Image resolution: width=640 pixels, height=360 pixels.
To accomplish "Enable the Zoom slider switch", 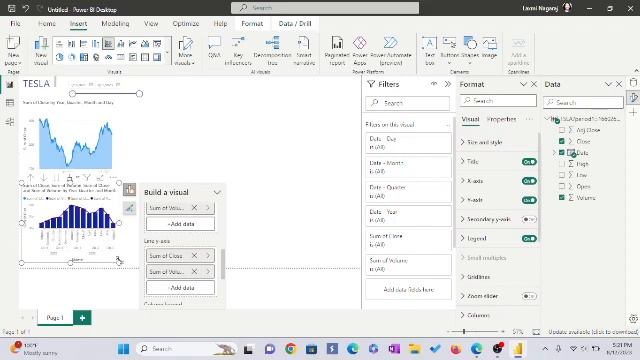I will [x=529, y=296].
